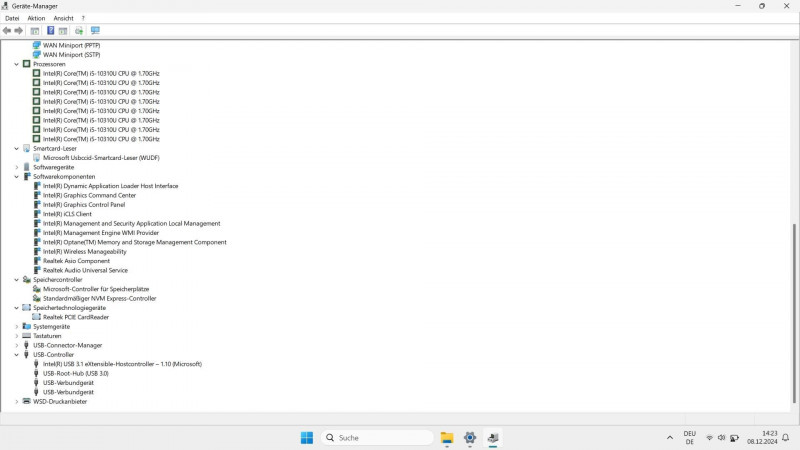Select Intel(R) Graphics Control Panel
Viewport: 800px width, 450px height.
[84, 205]
